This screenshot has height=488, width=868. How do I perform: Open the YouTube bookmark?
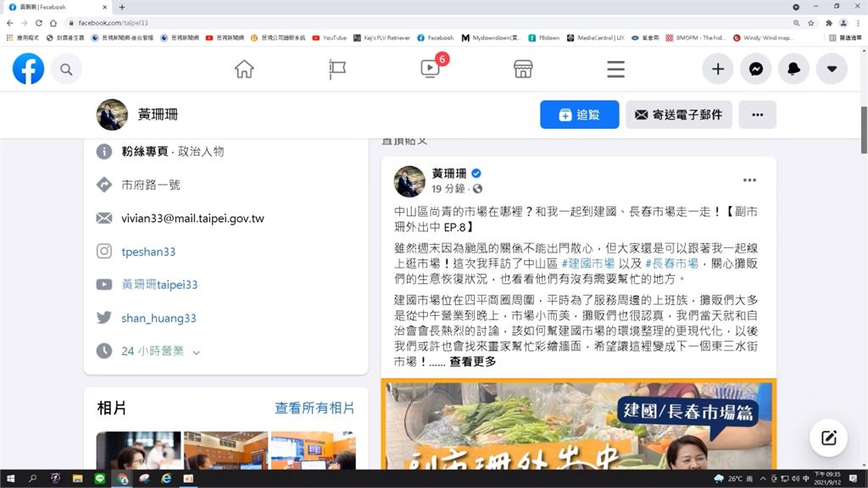click(330, 37)
